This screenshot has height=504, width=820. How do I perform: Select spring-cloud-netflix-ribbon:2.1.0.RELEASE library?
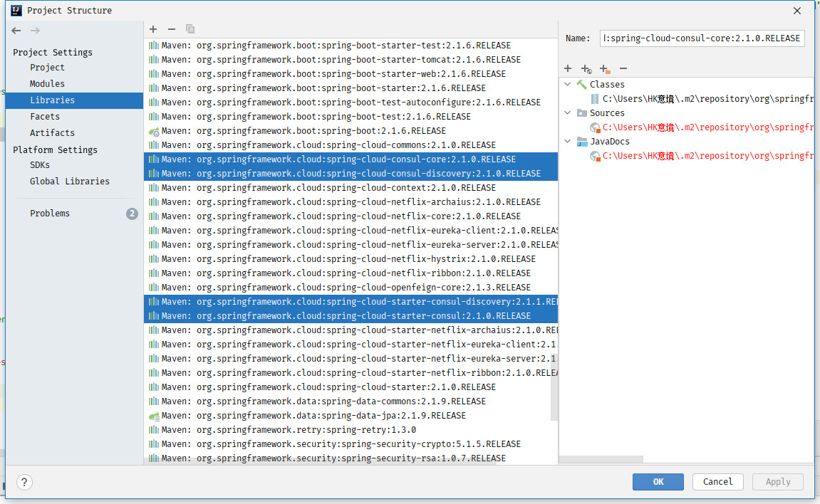tap(351, 273)
